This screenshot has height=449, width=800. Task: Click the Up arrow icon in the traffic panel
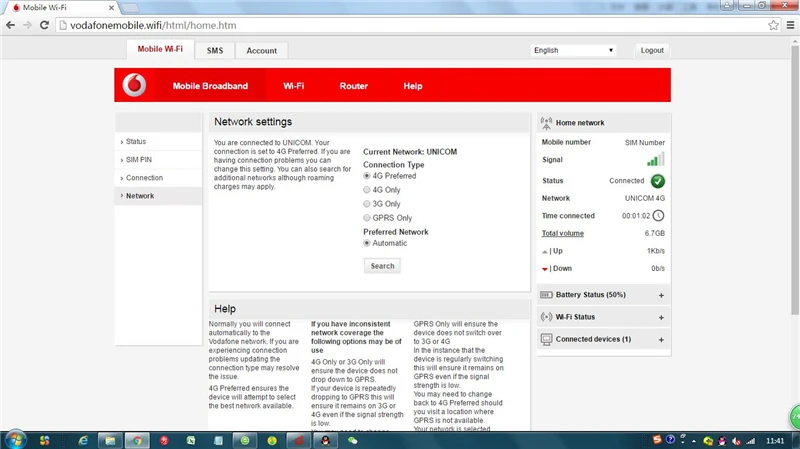click(x=544, y=252)
